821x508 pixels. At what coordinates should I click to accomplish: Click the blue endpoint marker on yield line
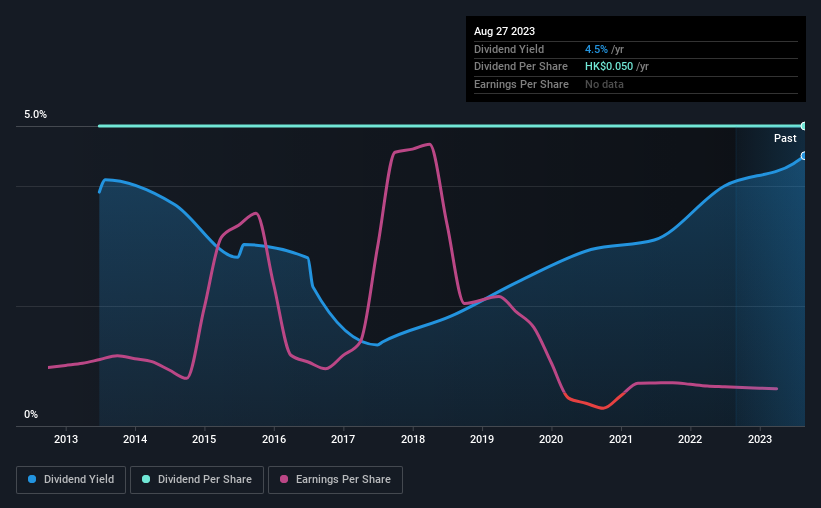pos(803,156)
